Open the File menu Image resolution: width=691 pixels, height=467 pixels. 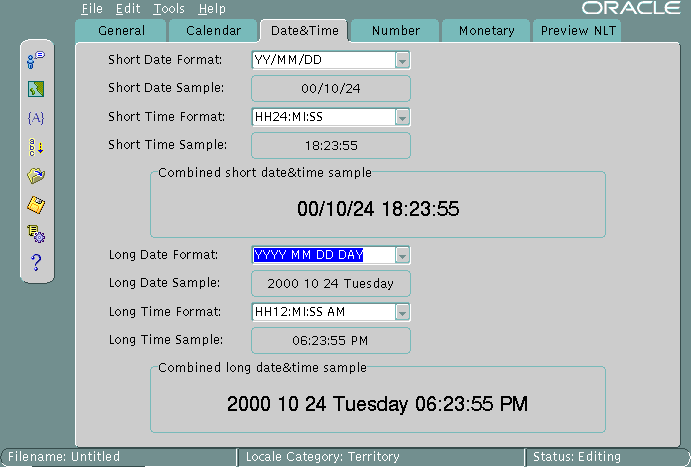pyautogui.click(x=92, y=9)
